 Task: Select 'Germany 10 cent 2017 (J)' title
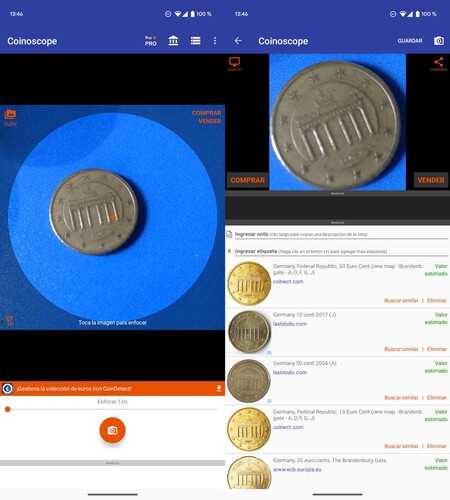(304, 315)
